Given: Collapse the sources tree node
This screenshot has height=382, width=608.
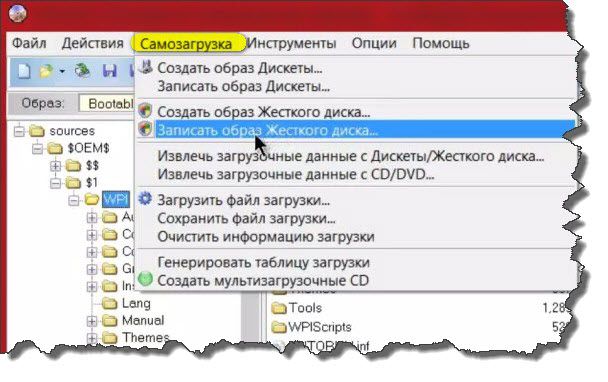Looking at the screenshot, I should (x=19, y=131).
